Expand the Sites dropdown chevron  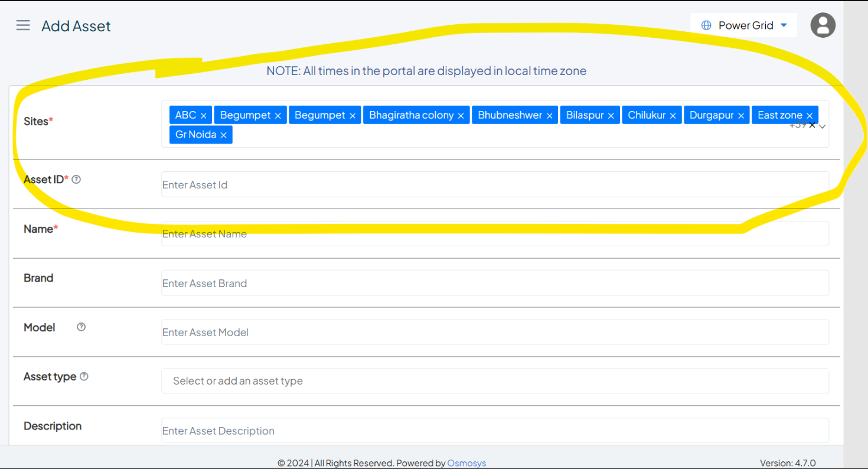click(823, 126)
